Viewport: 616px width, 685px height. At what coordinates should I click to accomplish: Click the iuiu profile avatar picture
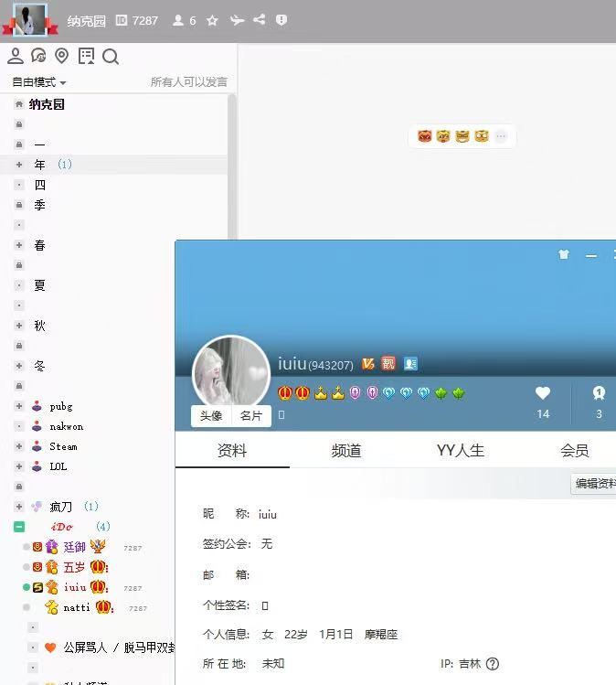(231, 372)
